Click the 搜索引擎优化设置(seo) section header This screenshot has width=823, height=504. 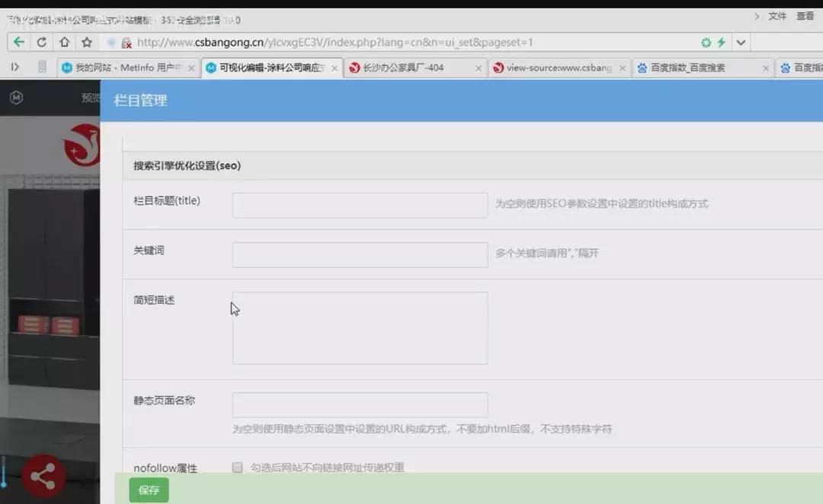pyautogui.click(x=187, y=165)
